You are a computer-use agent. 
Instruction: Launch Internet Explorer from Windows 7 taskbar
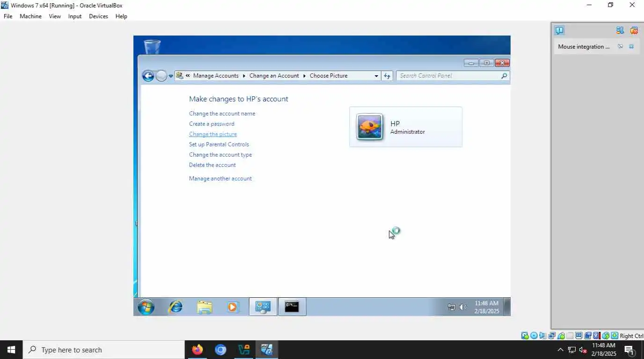[x=176, y=307]
